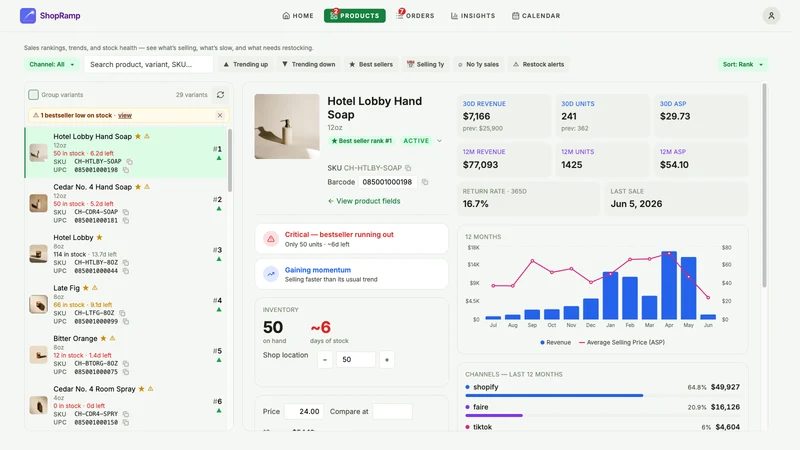Copy UPC 085001000099
This screenshot has width=800, height=450.
click(126, 321)
